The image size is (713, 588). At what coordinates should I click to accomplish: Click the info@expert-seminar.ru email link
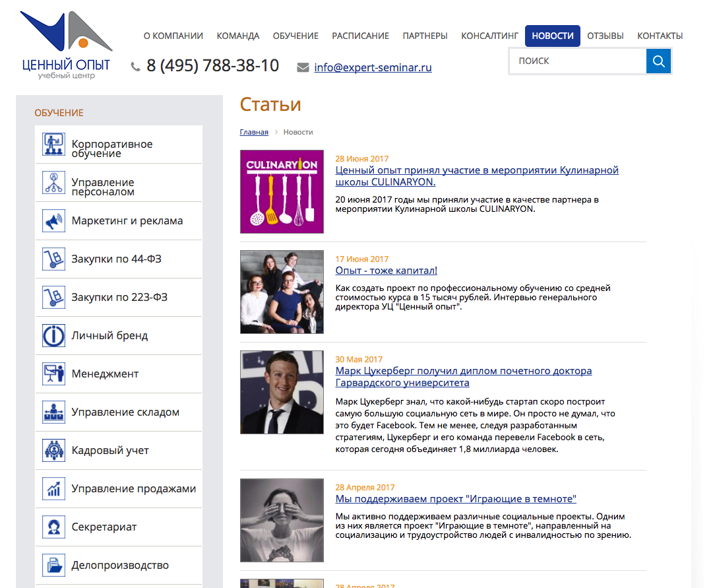click(373, 67)
